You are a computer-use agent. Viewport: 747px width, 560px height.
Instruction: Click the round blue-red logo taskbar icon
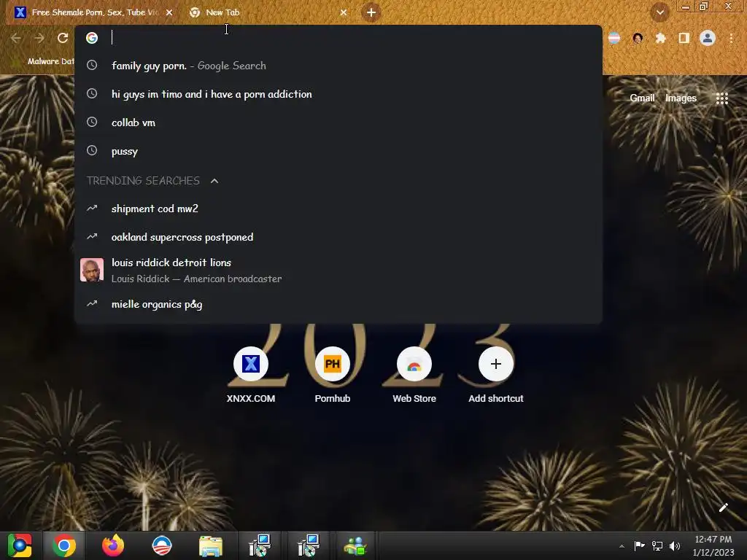click(x=161, y=545)
